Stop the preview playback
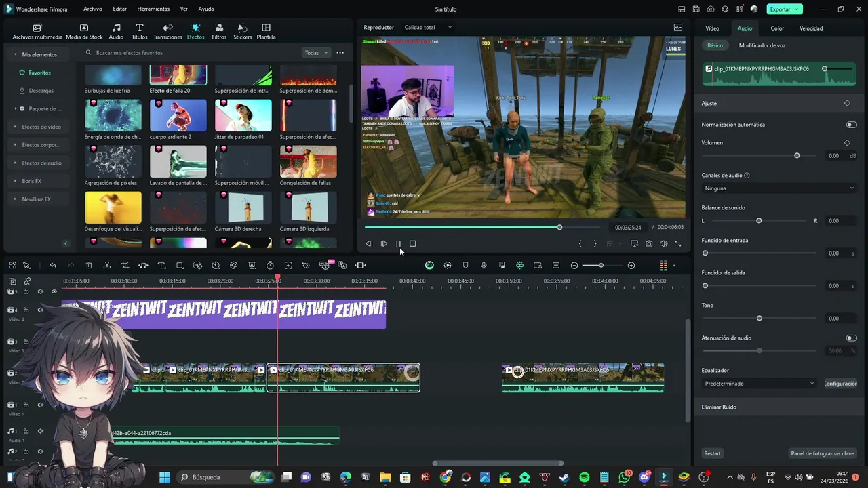 click(x=412, y=244)
